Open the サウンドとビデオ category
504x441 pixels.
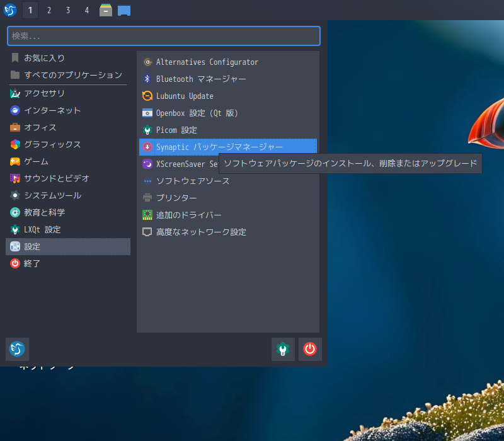tap(68, 178)
